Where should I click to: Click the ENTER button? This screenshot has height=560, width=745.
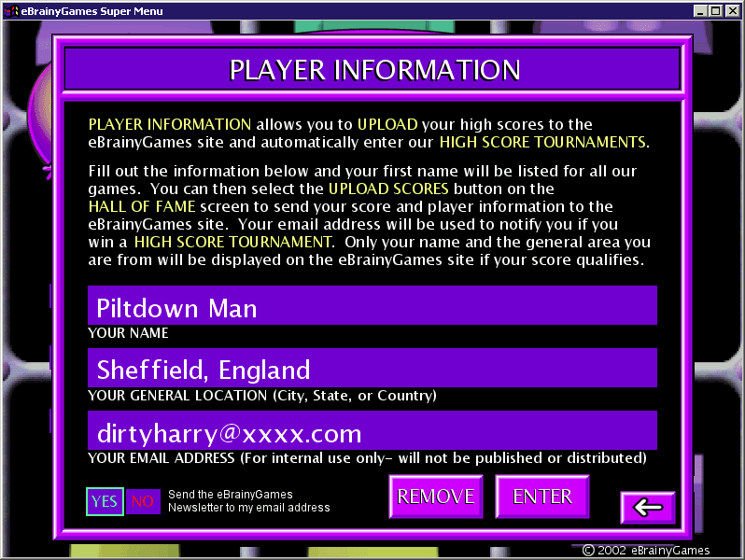coord(542,497)
